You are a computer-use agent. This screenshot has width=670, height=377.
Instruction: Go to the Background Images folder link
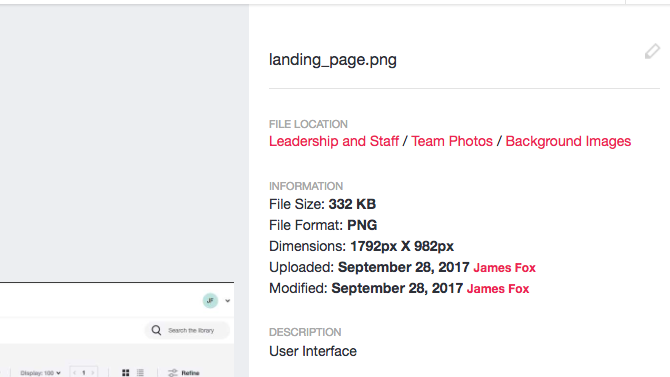coord(568,141)
